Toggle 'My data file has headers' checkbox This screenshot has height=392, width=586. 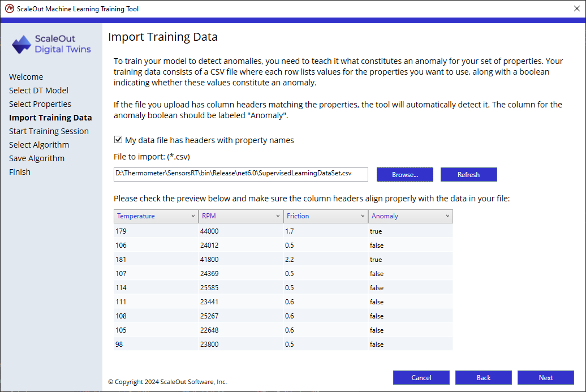(118, 140)
